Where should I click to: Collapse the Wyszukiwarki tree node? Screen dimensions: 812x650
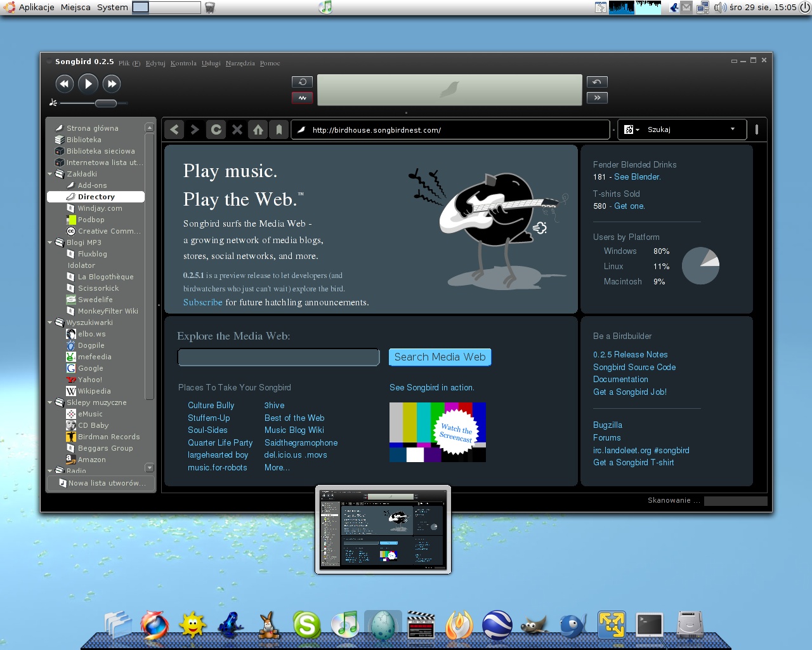[50, 322]
